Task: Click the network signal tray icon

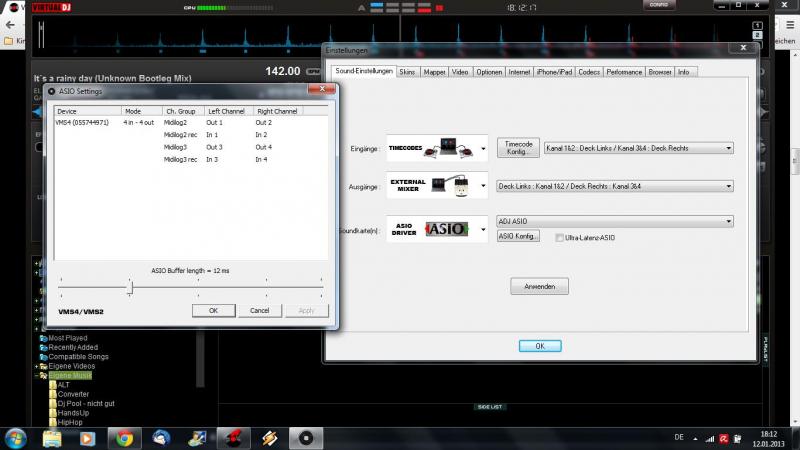Action: (710, 438)
